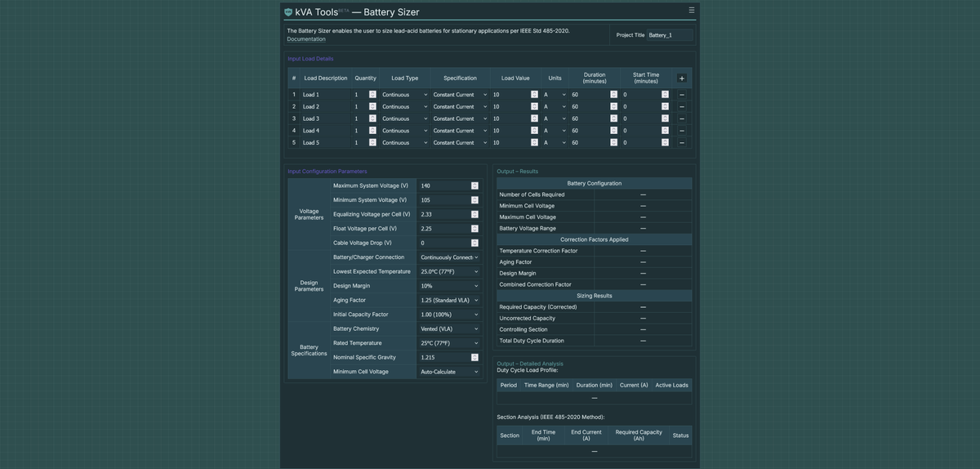
Task: Click 'Status' column header in Section Analysis
Action: (x=680, y=435)
